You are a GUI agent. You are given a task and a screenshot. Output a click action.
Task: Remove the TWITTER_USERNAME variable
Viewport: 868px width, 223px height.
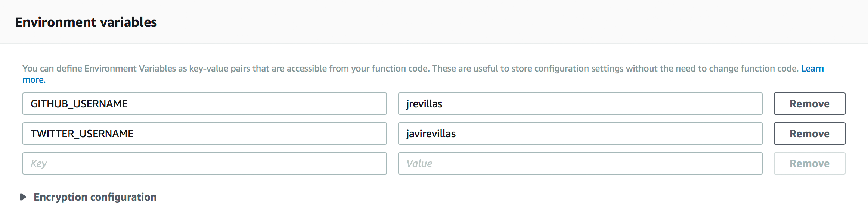tap(809, 134)
